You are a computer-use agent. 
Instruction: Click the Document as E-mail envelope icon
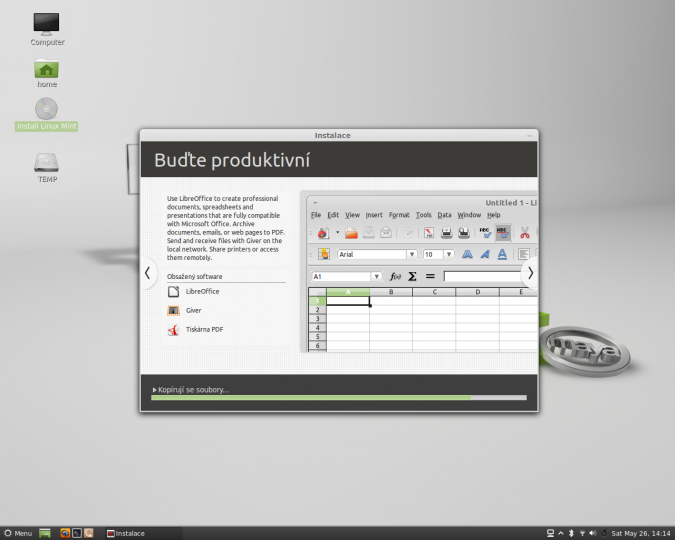[x=386, y=233]
